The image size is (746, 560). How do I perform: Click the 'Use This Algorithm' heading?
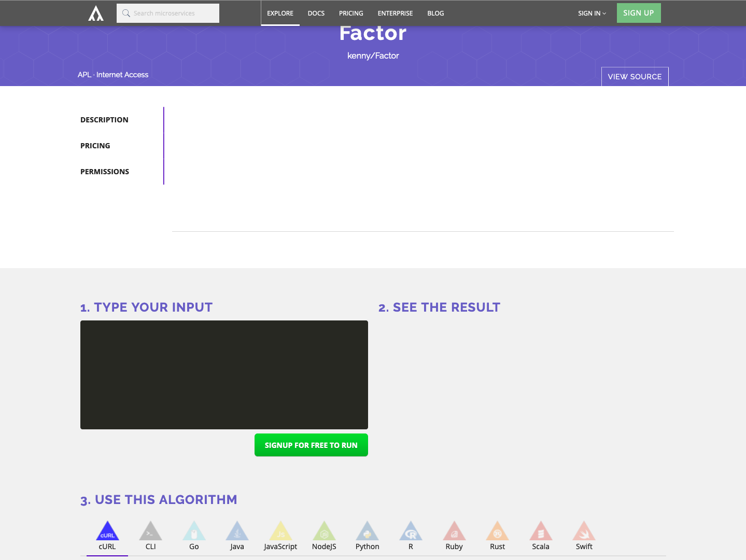[159, 499]
